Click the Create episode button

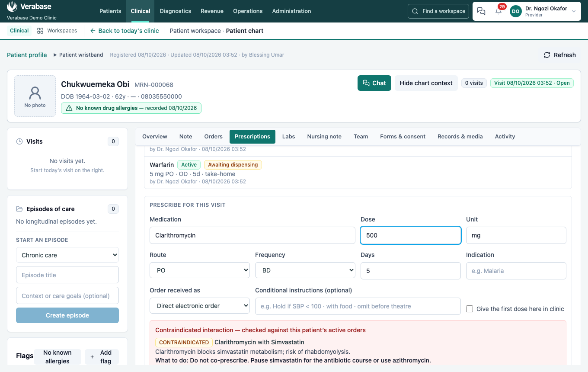(67, 315)
